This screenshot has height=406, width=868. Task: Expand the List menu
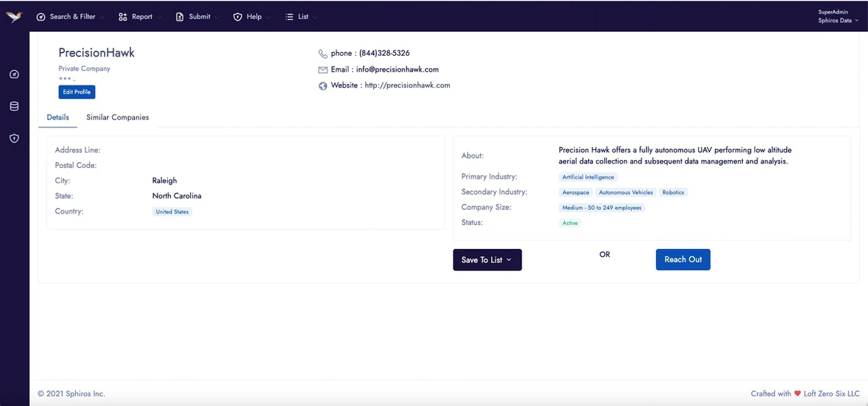[300, 17]
